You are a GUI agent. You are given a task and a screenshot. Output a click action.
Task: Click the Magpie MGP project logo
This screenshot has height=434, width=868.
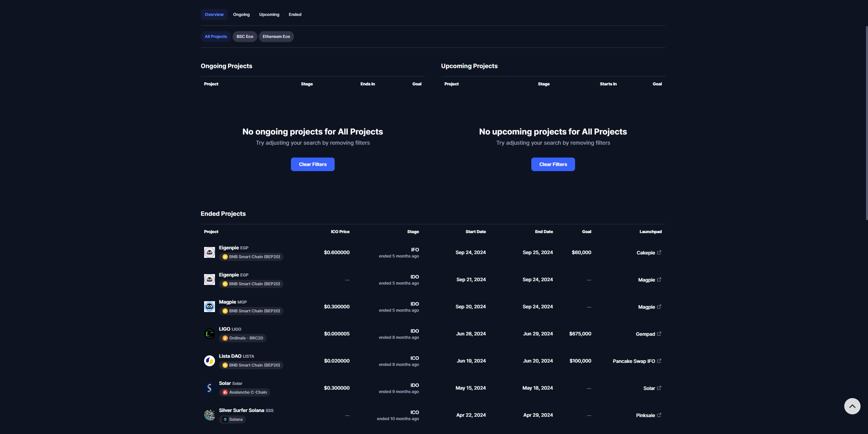click(x=209, y=306)
